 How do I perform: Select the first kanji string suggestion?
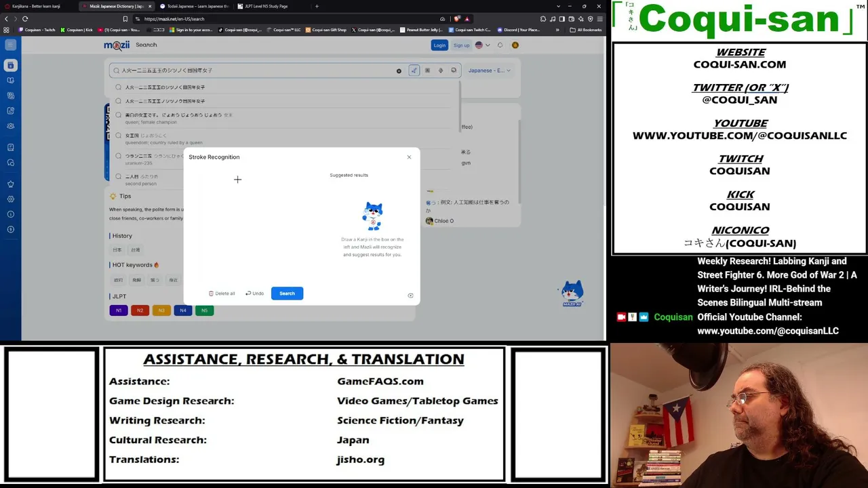click(x=285, y=87)
